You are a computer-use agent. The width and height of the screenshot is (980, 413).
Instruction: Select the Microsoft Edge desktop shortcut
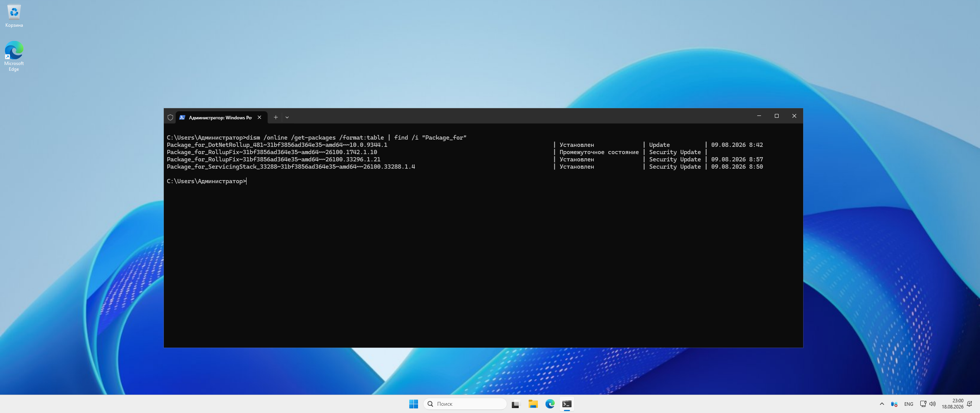[x=14, y=56]
